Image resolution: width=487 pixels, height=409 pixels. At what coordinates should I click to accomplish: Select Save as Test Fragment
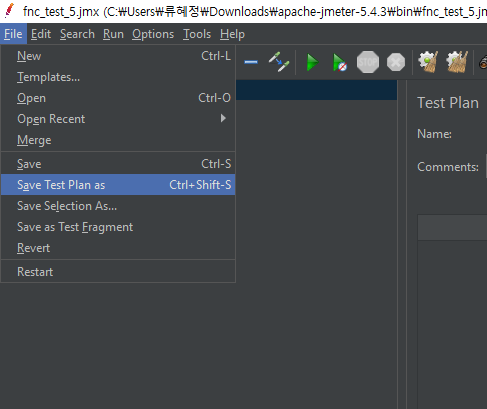118,227
